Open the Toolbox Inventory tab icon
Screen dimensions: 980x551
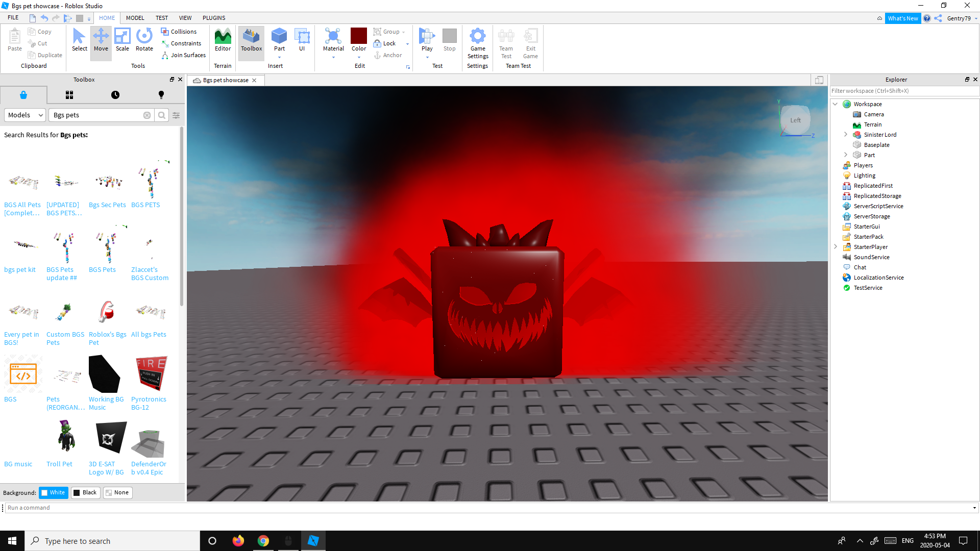pos(69,95)
